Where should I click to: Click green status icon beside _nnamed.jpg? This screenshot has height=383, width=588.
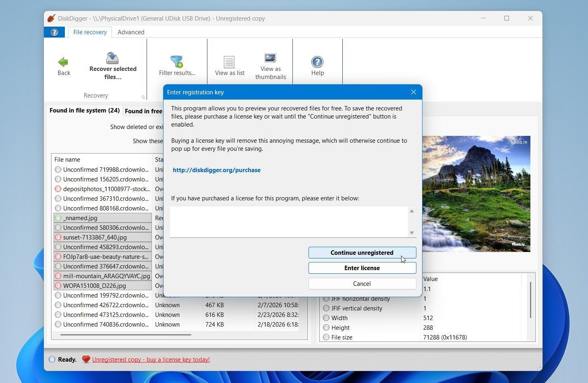click(x=58, y=218)
